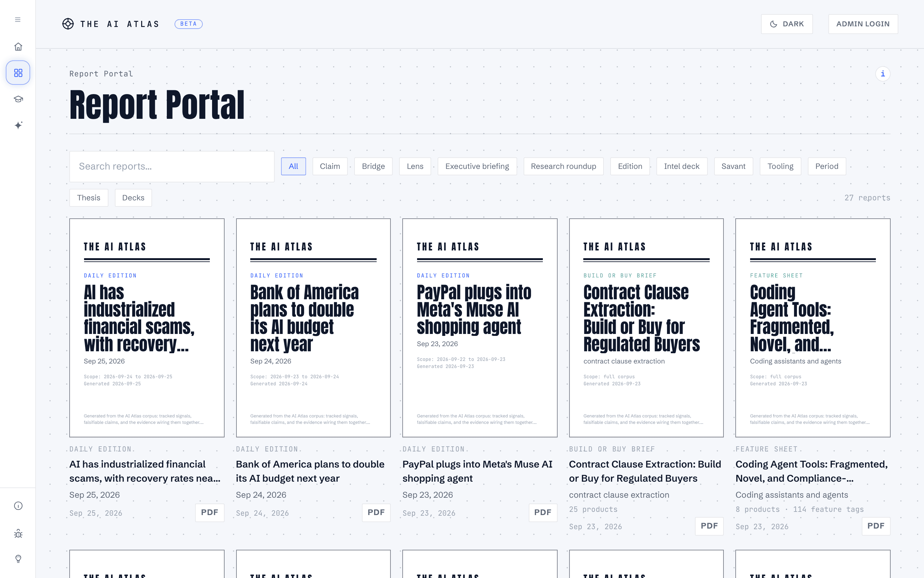Filter reports by Edition
The image size is (924, 578).
coord(629,166)
